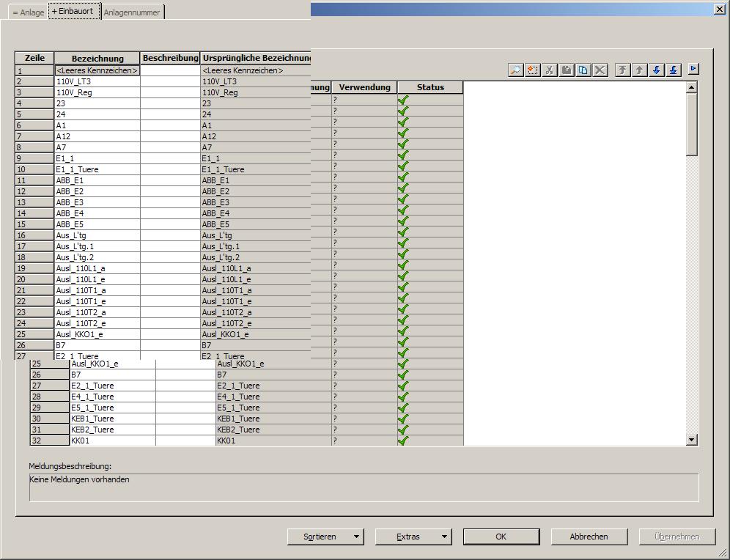This screenshot has height=560, width=730.
Task: Select Ausl_110T2_e in the Bezeichnung column
Action: point(97,323)
